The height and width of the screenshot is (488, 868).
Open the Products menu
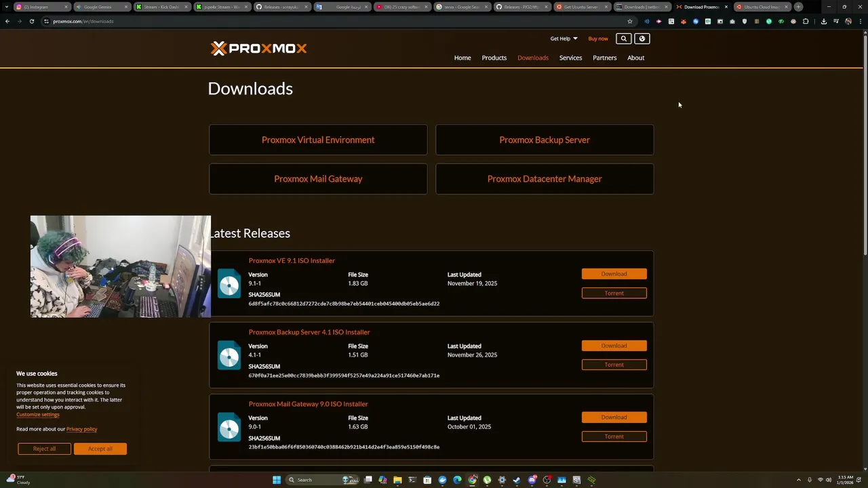[494, 58]
